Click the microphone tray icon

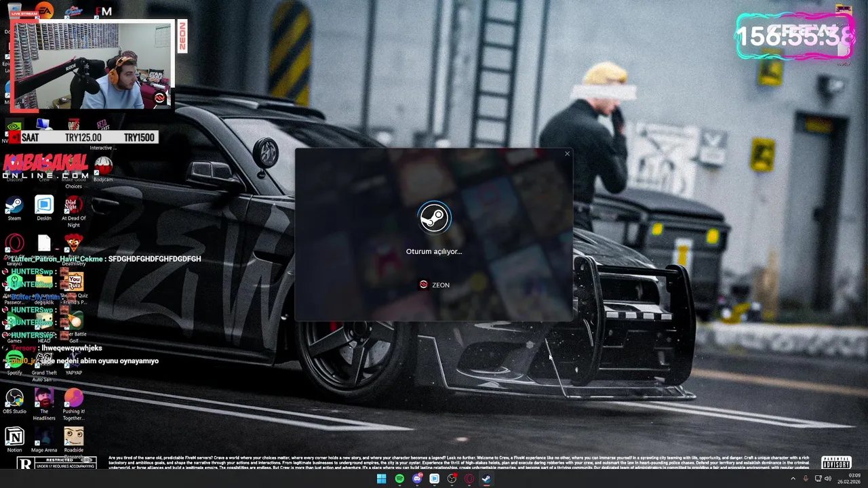tap(806, 479)
